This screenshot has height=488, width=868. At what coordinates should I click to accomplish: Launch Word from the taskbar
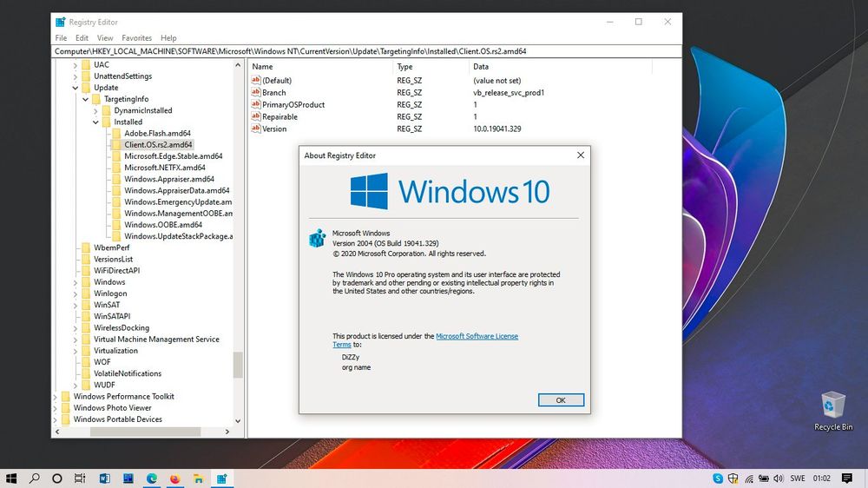105,478
